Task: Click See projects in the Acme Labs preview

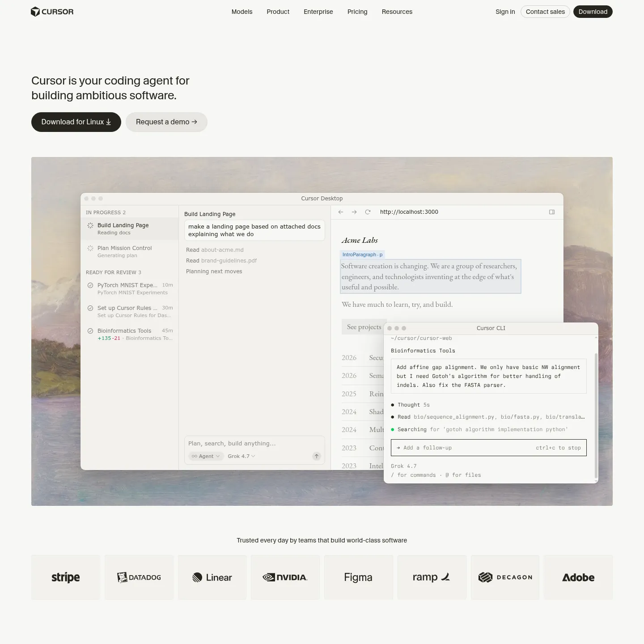Action: click(364, 327)
